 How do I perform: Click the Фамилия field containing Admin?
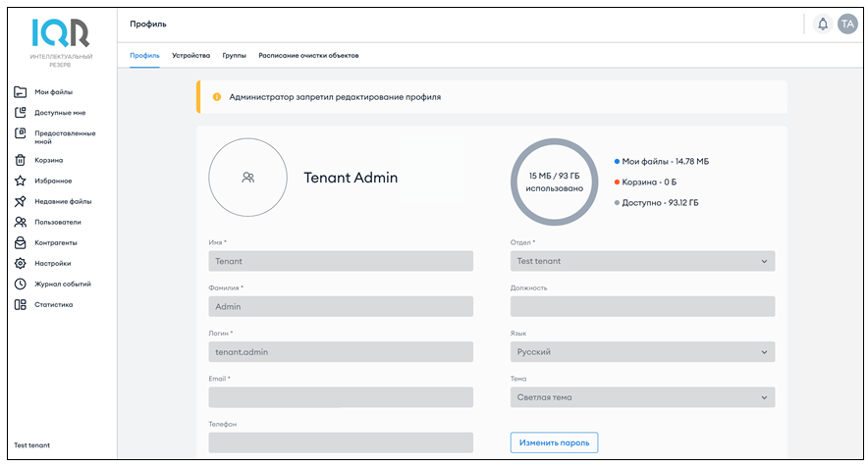point(341,306)
